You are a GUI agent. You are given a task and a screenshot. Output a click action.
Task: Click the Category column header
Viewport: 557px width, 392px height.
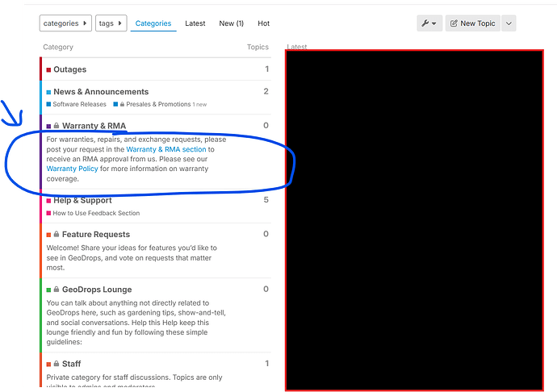tap(58, 48)
